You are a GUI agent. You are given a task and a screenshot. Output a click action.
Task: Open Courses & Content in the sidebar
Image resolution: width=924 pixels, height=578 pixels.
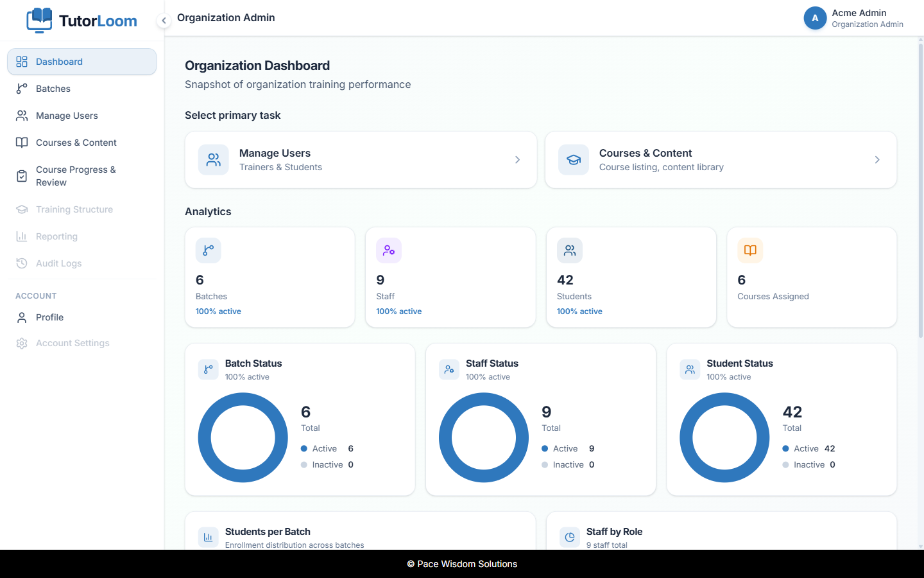pyautogui.click(x=81, y=143)
